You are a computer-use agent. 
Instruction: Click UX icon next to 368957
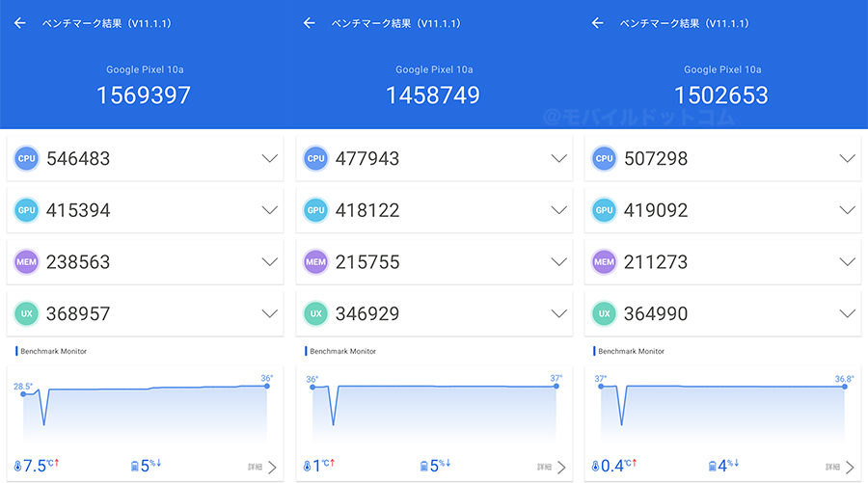coord(27,313)
